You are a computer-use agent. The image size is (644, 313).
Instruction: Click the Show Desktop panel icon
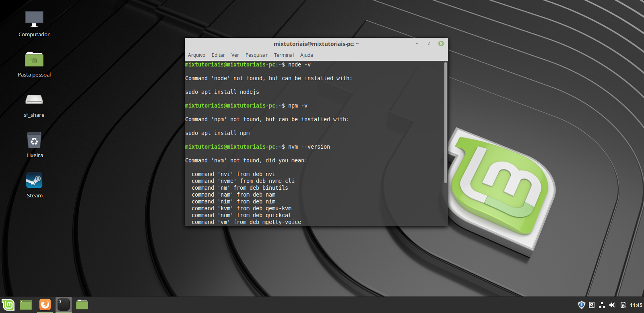coord(26,305)
